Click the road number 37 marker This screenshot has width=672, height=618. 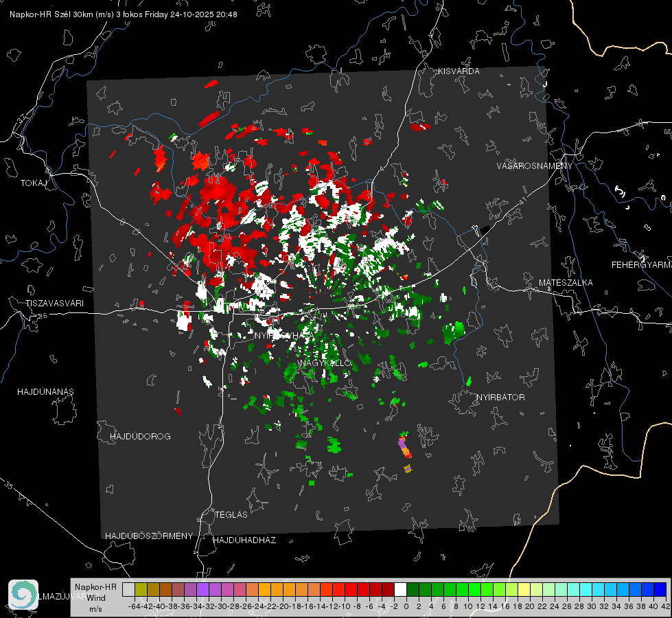[x=22, y=117]
